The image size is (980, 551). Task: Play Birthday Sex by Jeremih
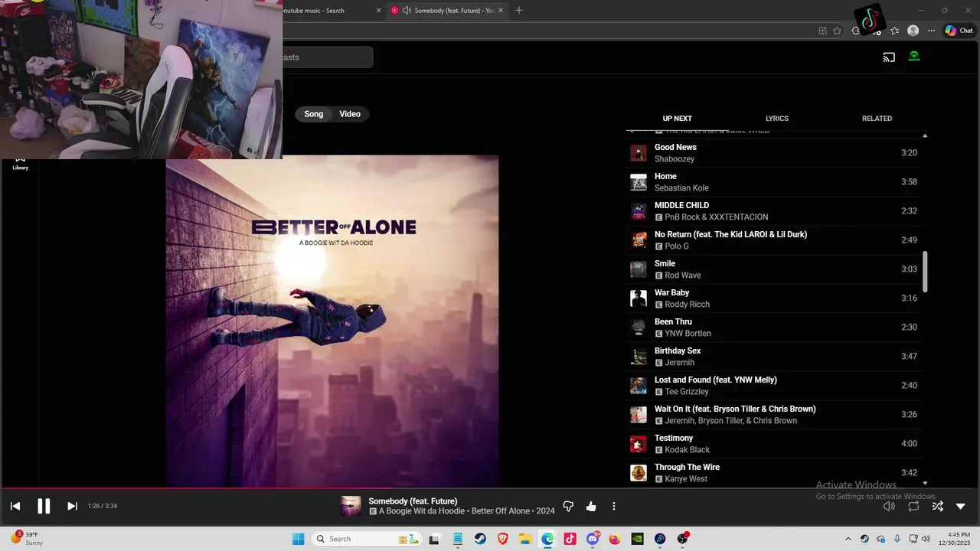click(x=773, y=357)
